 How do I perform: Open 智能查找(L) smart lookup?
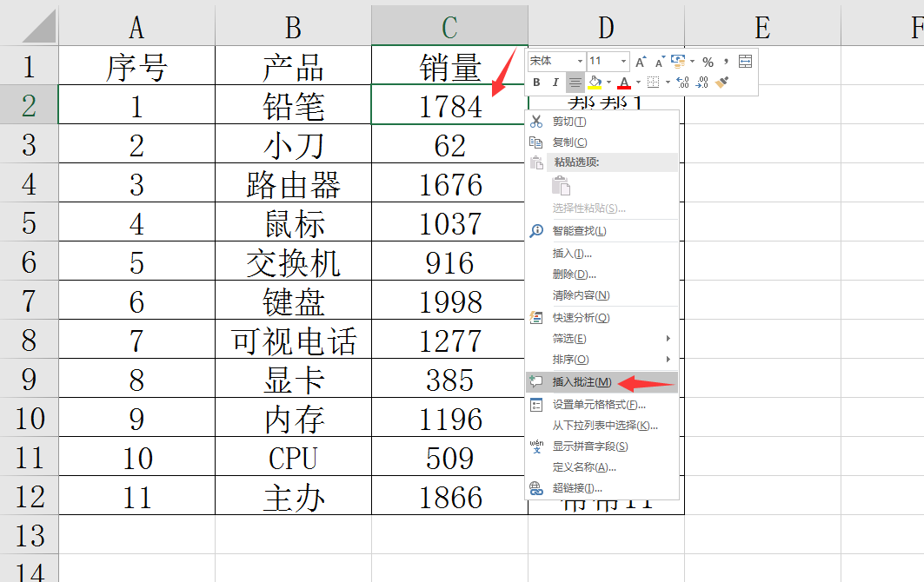point(602,231)
